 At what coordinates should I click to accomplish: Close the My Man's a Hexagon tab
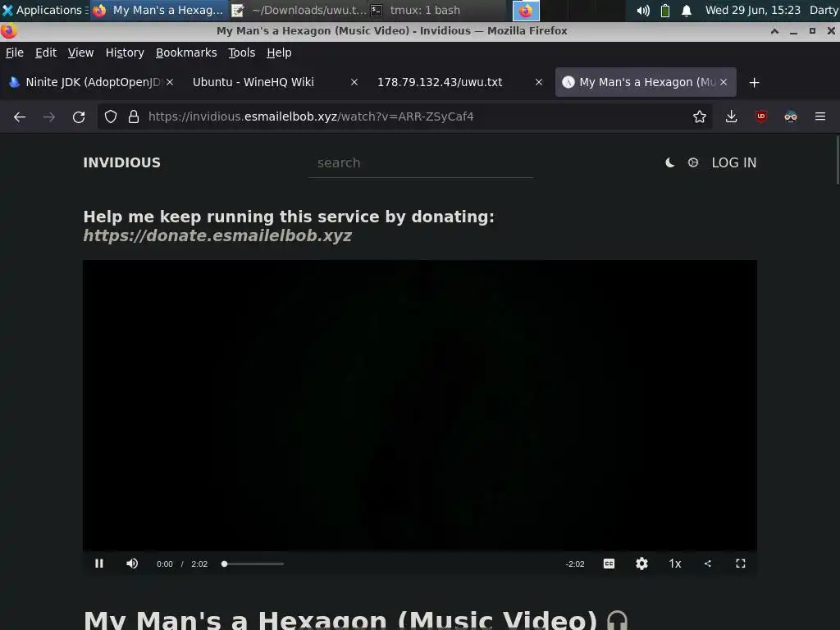click(724, 82)
